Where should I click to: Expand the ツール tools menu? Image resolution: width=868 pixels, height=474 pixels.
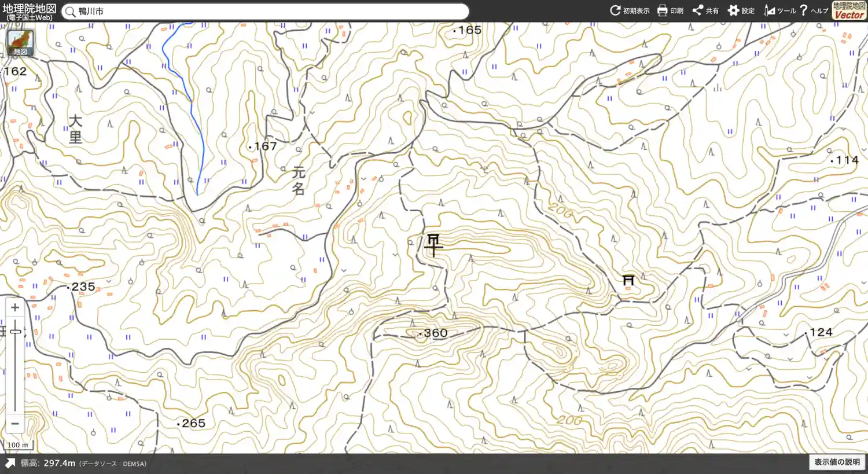[779, 10]
